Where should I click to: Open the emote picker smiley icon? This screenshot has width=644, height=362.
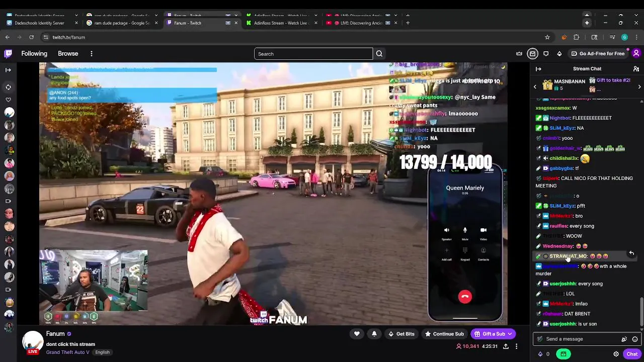click(635, 339)
